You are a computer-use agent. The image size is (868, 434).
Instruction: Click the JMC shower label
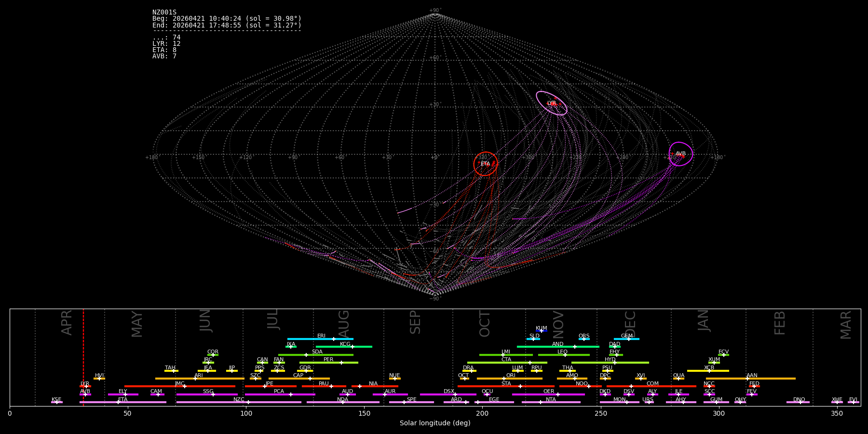tap(180, 384)
